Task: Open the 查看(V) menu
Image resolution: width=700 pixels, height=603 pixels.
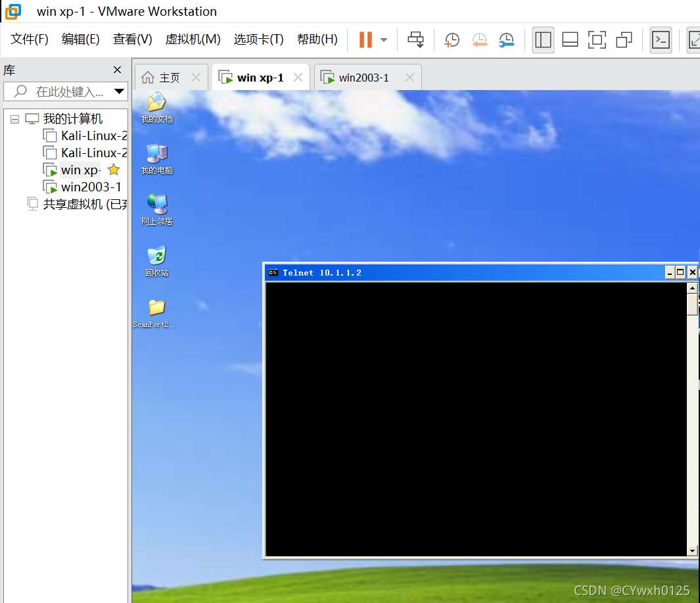Action: coord(133,39)
